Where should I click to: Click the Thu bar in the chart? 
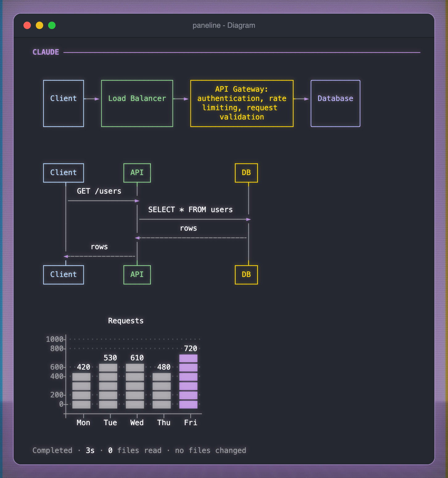[162, 391]
